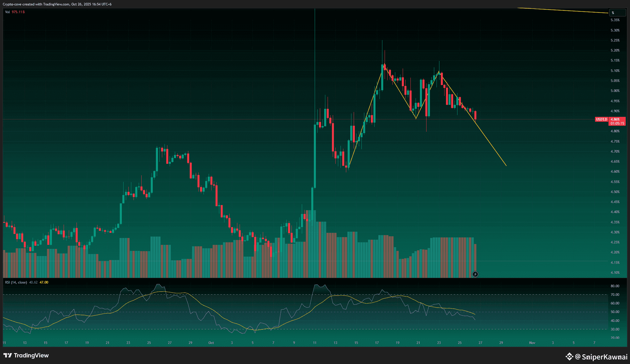Click the TradingView logo icon
This screenshot has width=630, height=364.
tap(7, 355)
